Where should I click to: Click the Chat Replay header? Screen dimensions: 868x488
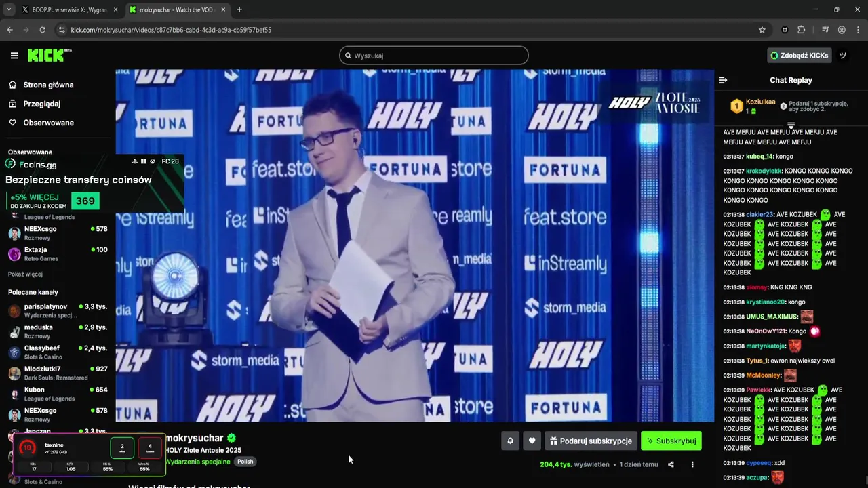tap(791, 80)
